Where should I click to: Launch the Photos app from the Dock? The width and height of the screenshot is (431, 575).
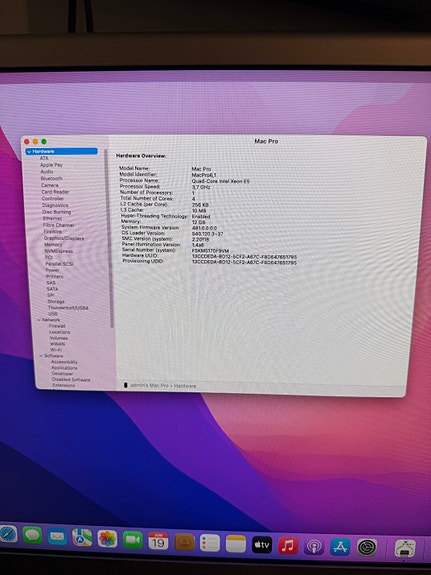coord(107,539)
